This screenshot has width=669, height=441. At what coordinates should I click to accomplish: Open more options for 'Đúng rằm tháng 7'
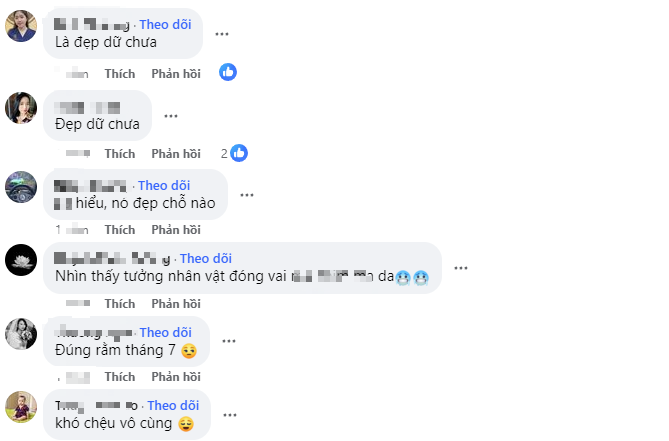(229, 341)
